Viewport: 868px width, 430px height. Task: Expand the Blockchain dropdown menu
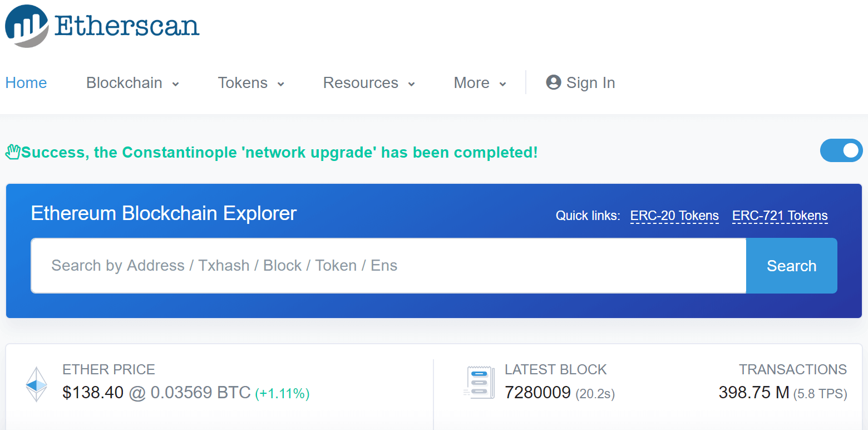click(x=132, y=83)
